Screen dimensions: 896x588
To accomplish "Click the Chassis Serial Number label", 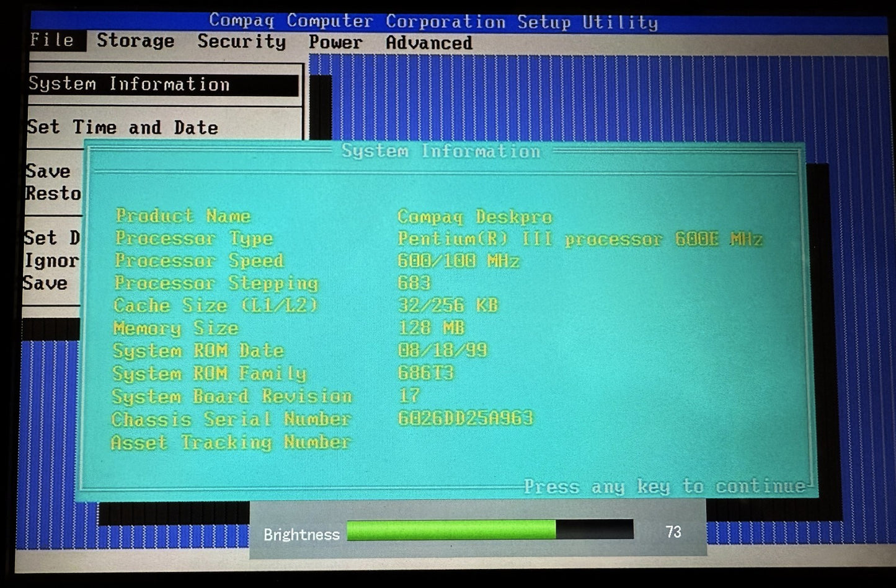I will click(231, 419).
